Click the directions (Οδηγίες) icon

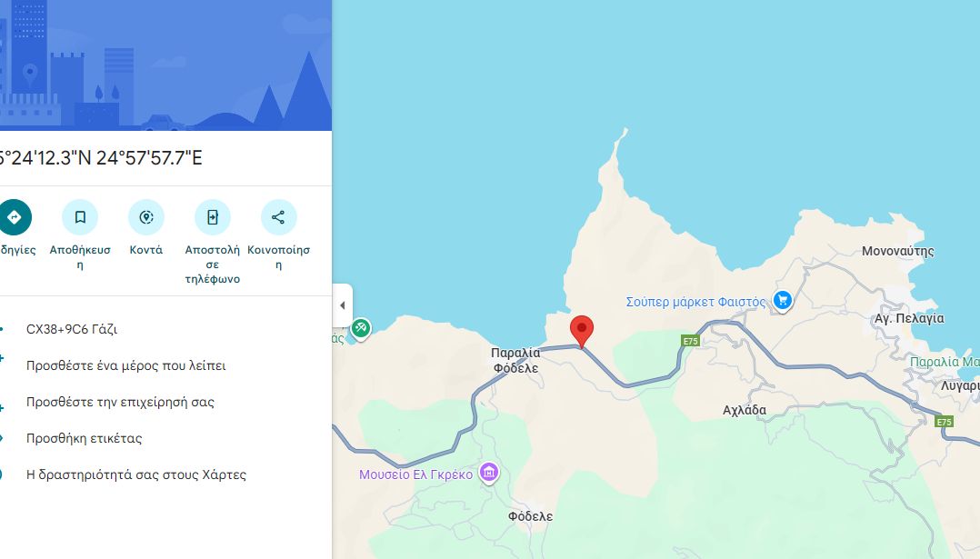14,217
